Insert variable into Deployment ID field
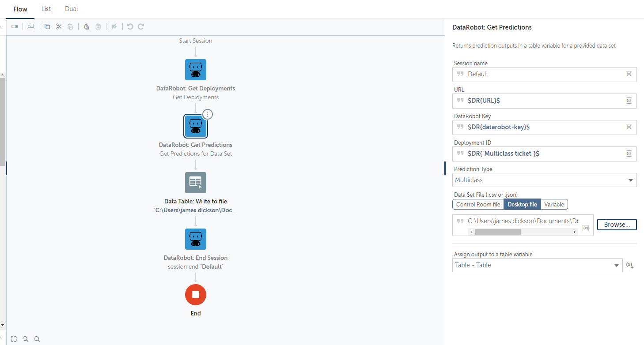This screenshot has width=644, height=345. [629, 154]
